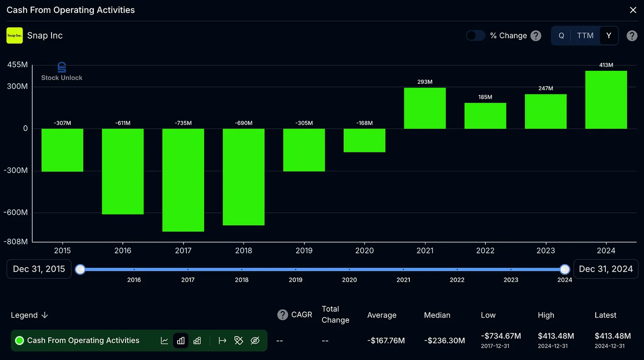
Task: Toggle the data labels tag icon
Action: pos(239,341)
